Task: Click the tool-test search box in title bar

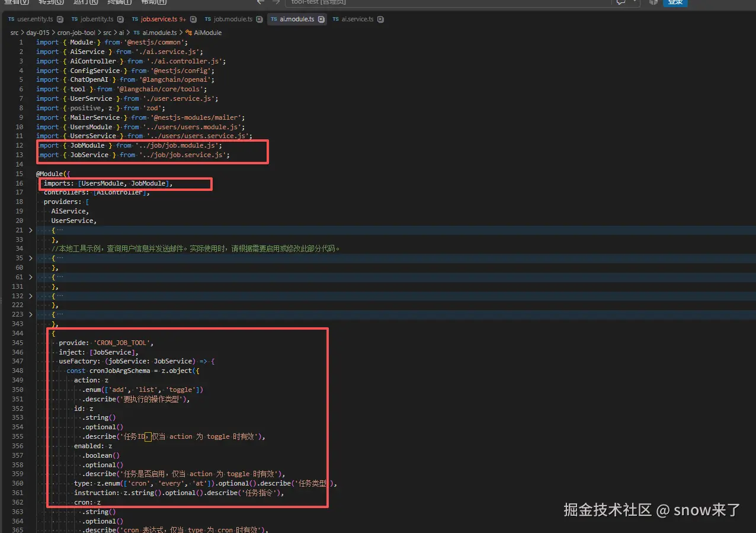Action: tap(448, 3)
